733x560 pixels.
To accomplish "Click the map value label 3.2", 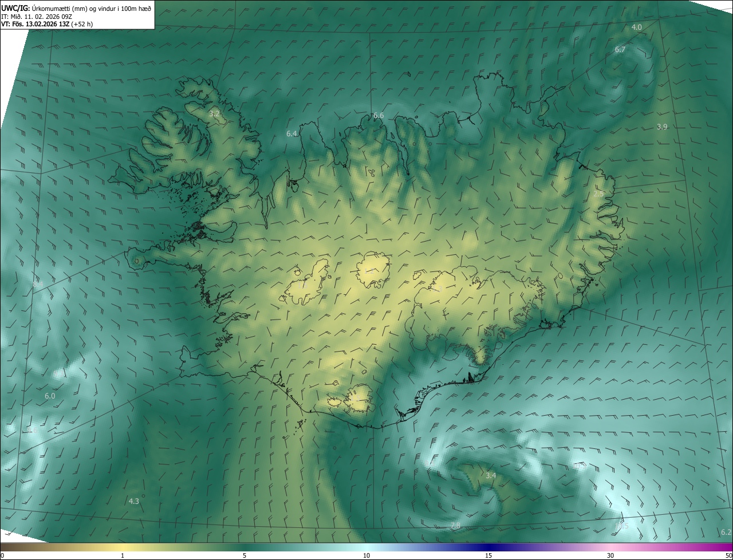I will pyautogui.click(x=214, y=114).
